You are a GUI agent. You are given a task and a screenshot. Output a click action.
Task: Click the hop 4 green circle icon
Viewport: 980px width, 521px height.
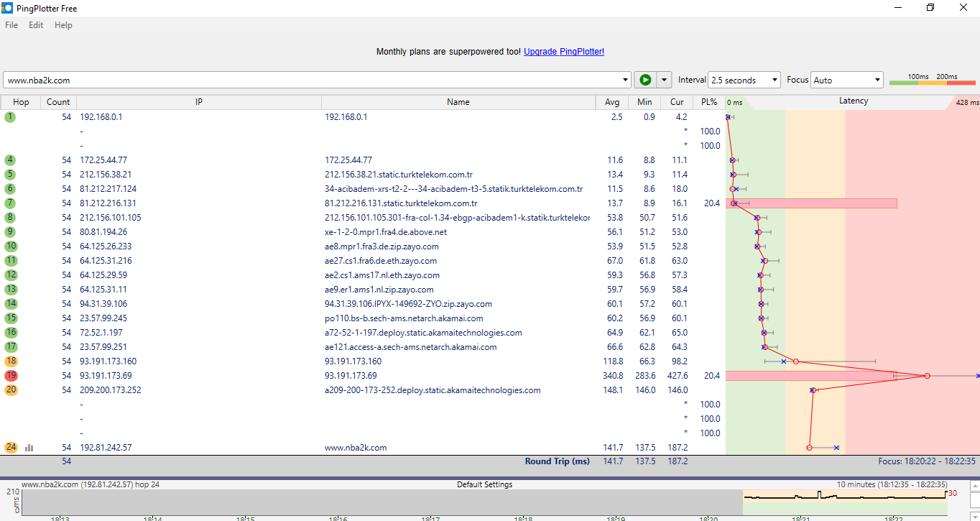(10, 160)
